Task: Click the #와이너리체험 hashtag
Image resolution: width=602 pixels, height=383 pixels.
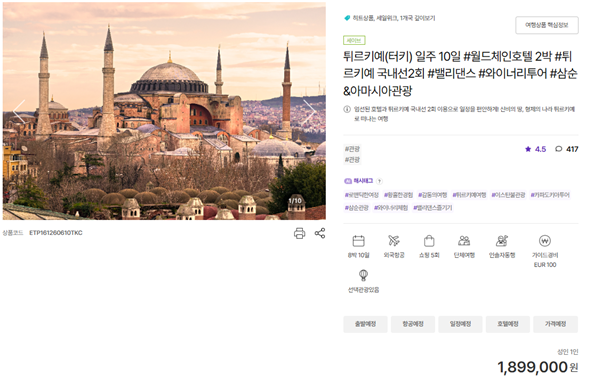Action: click(x=391, y=208)
